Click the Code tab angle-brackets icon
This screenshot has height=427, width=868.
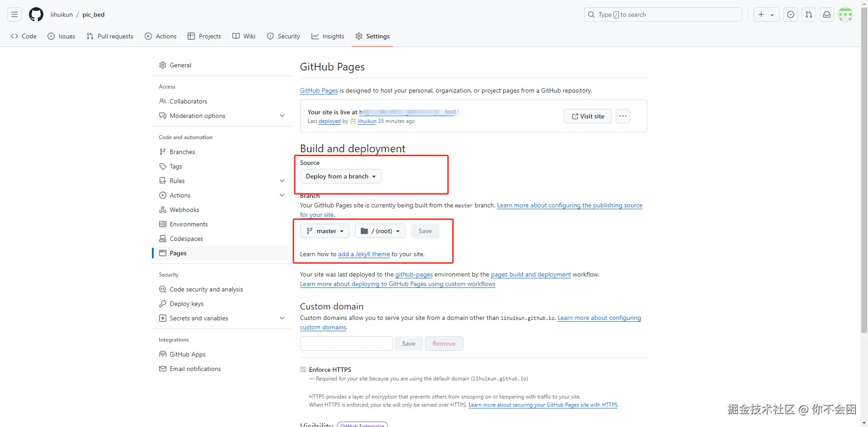click(14, 36)
